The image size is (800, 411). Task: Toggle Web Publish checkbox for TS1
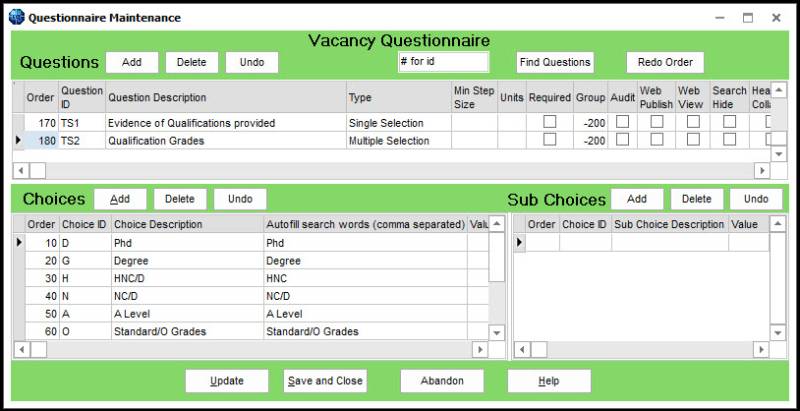tap(657, 122)
